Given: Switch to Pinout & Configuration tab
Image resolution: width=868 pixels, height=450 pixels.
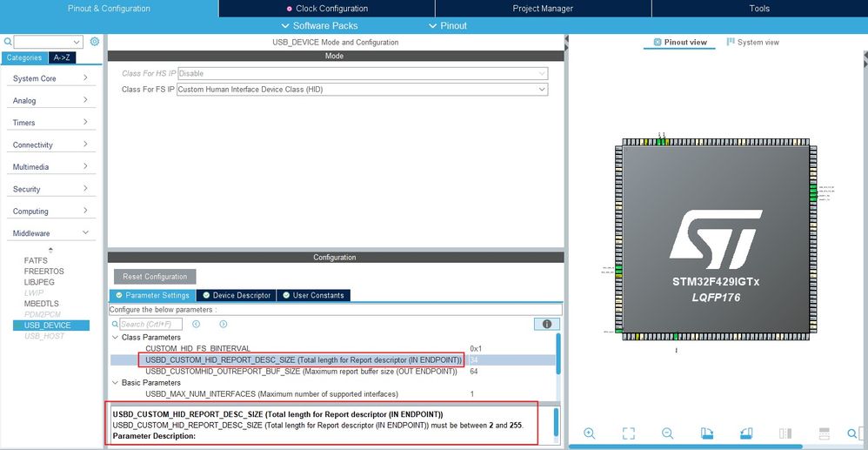Looking at the screenshot, I should coord(109,9).
